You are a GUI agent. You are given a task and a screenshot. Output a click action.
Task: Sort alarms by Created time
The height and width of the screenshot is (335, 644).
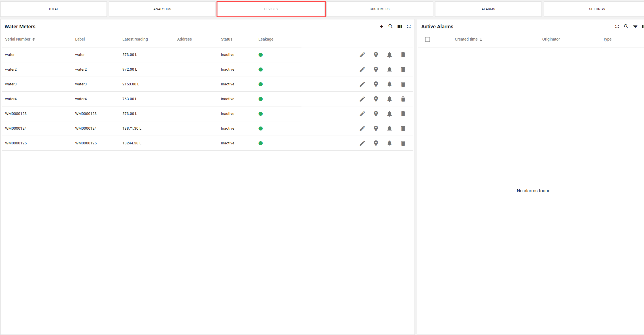click(466, 39)
